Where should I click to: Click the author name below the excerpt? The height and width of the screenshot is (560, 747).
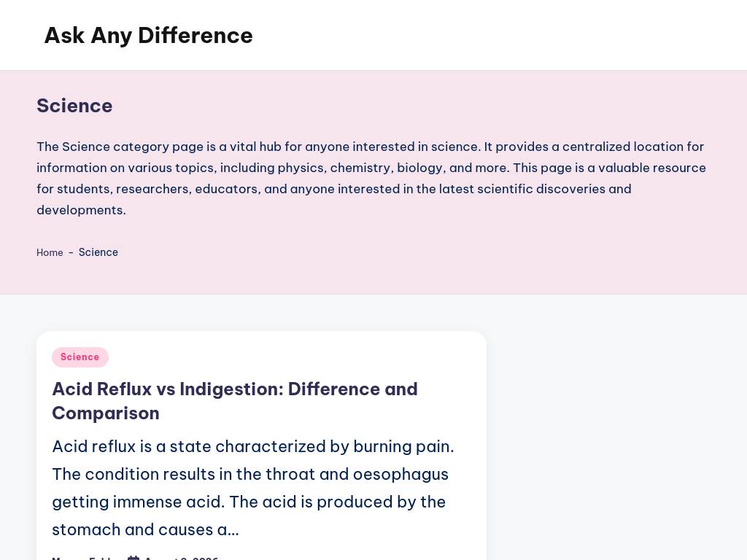(x=84, y=558)
